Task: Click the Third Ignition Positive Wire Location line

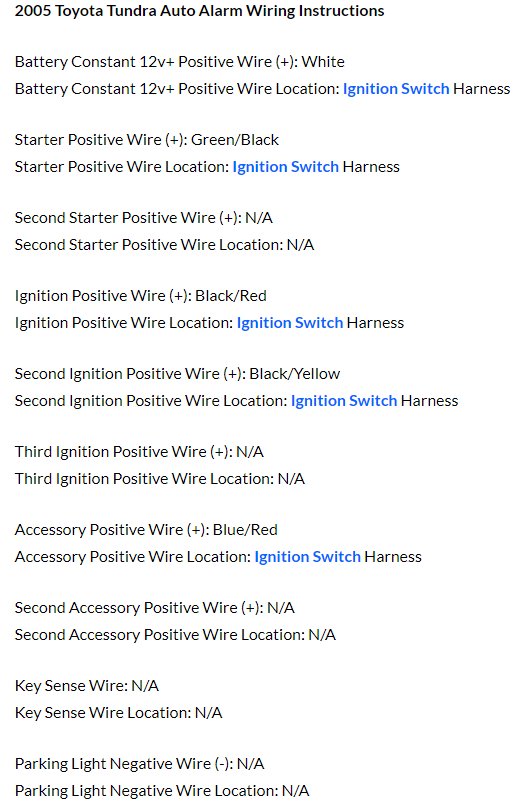Action: click(159, 479)
